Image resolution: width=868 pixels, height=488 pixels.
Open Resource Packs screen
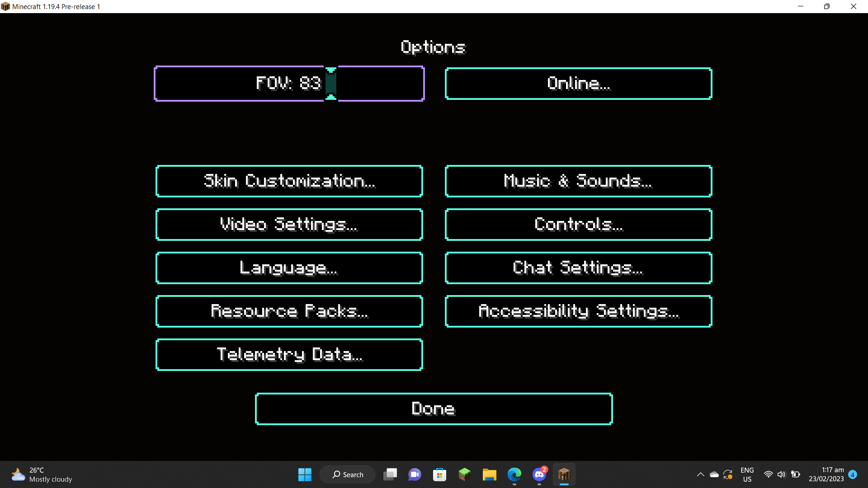289,311
